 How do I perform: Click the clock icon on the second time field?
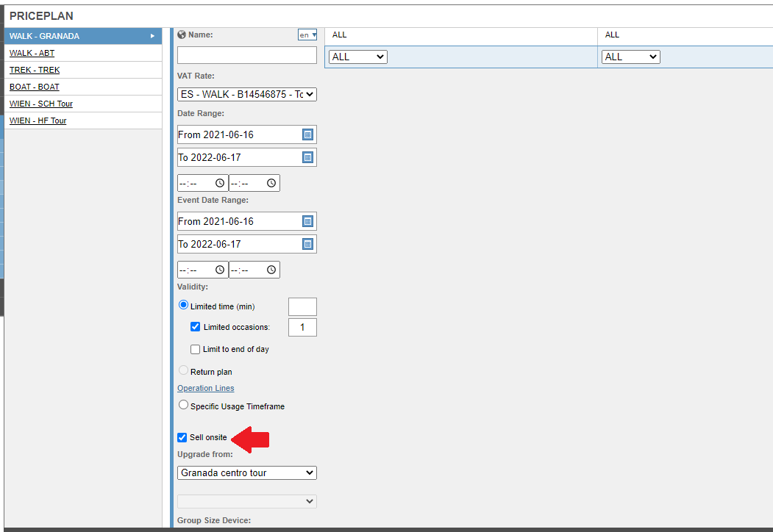(x=271, y=182)
